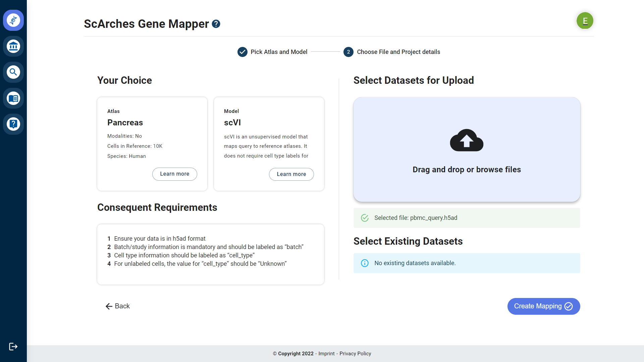Click Learn more on the Pancreas atlas card

coord(175,174)
